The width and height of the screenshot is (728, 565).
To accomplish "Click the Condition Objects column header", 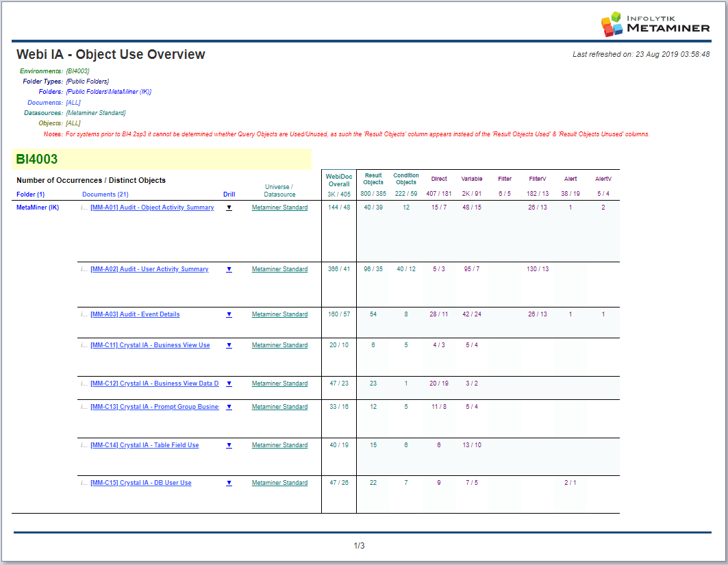I will pos(406,179).
